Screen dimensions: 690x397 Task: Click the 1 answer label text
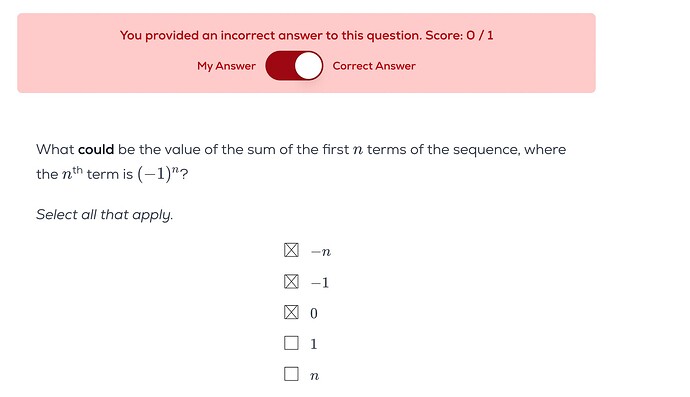pos(314,344)
